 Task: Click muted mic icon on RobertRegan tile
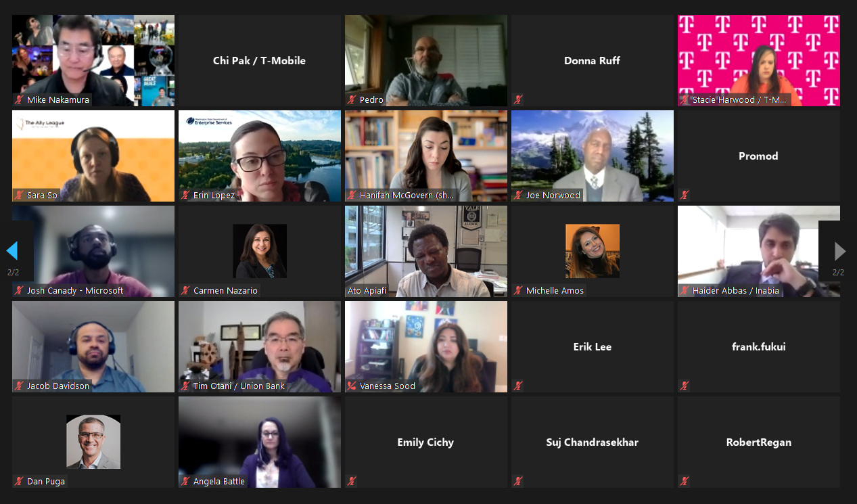pyautogui.click(x=685, y=481)
